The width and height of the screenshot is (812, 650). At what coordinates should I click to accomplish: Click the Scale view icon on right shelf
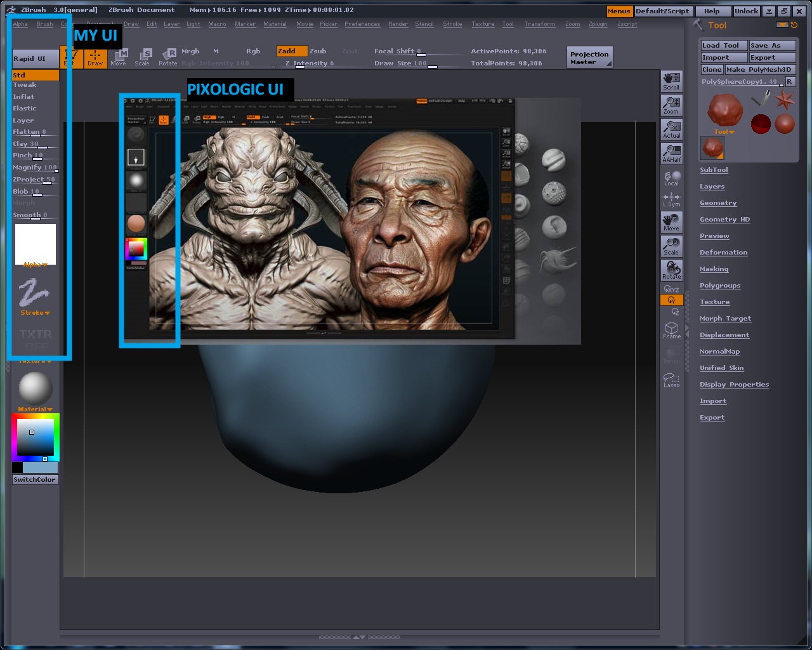pyautogui.click(x=671, y=246)
